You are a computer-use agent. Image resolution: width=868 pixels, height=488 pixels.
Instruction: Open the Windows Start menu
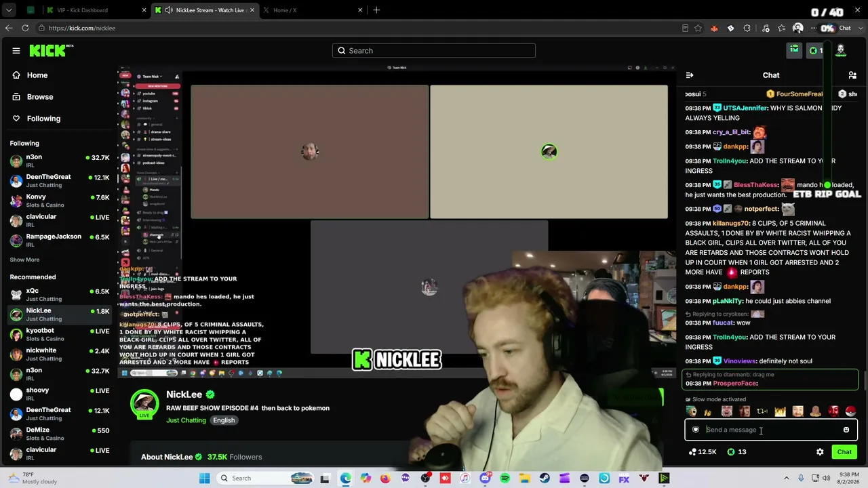[205, 479]
